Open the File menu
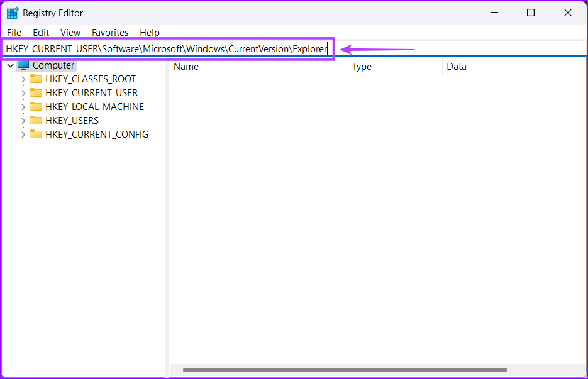588x379 pixels. pos(14,33)
